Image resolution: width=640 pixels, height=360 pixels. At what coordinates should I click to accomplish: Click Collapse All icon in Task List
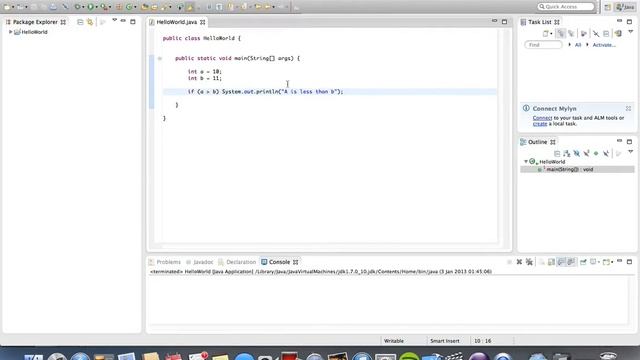(x=606, y=33)
